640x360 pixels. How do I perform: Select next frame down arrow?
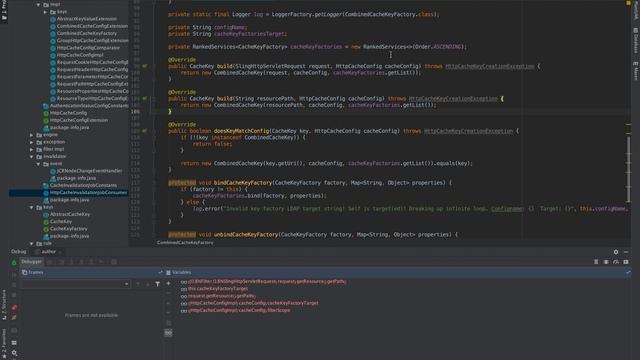click(x=147, y=284)
